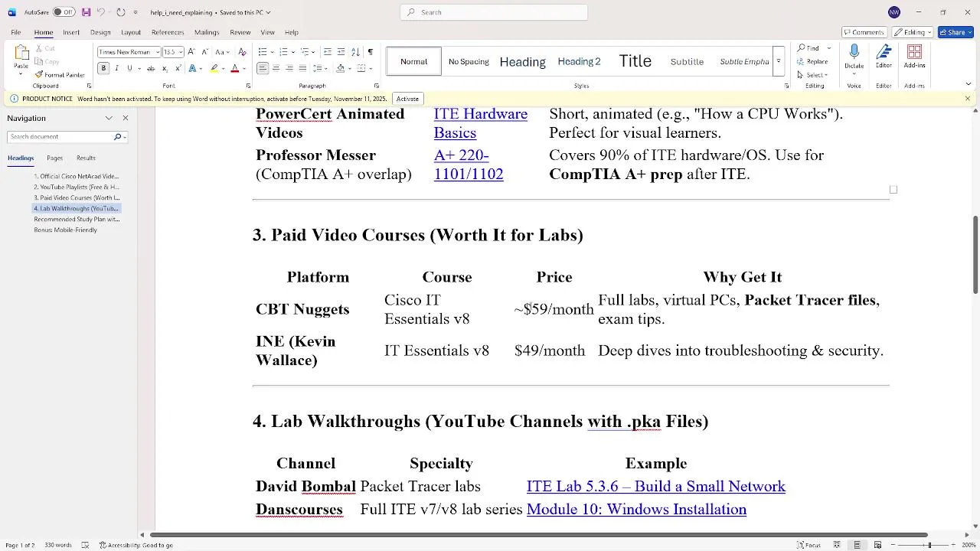
Task: Click Format Painter in Clipboard group
Action: coord(60,75)
